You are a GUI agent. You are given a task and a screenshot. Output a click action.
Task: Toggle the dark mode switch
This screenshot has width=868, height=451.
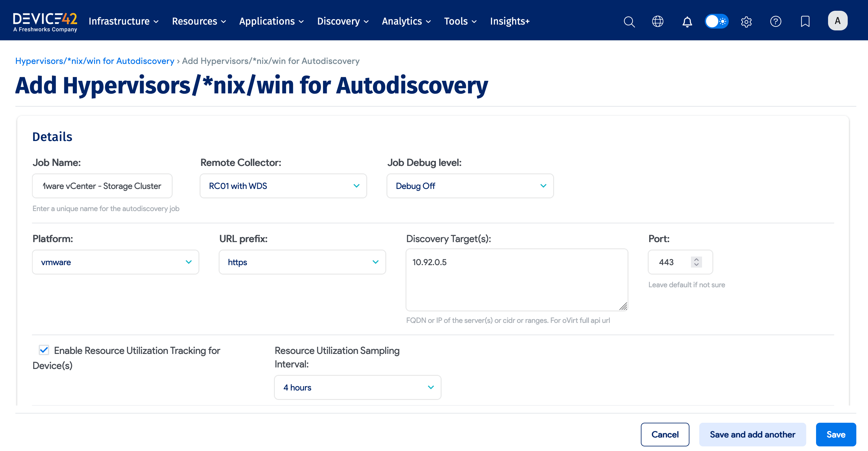click(x=717, y=21)
